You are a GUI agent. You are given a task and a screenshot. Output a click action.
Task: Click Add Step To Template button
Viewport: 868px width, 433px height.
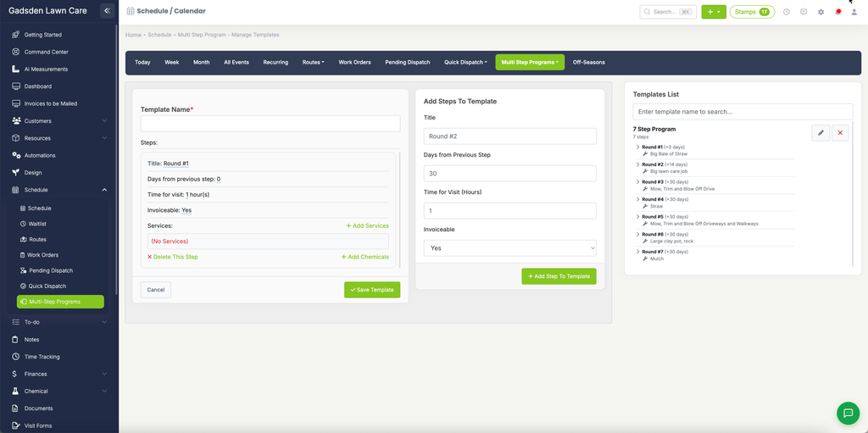click(559, 276)
